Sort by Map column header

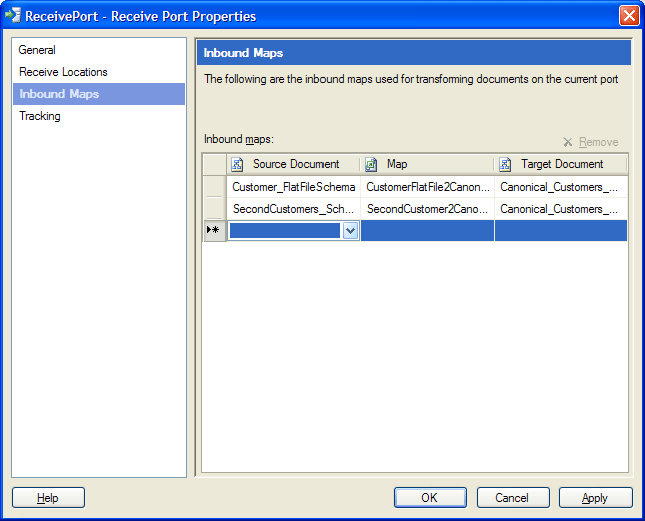click(427, 164)
